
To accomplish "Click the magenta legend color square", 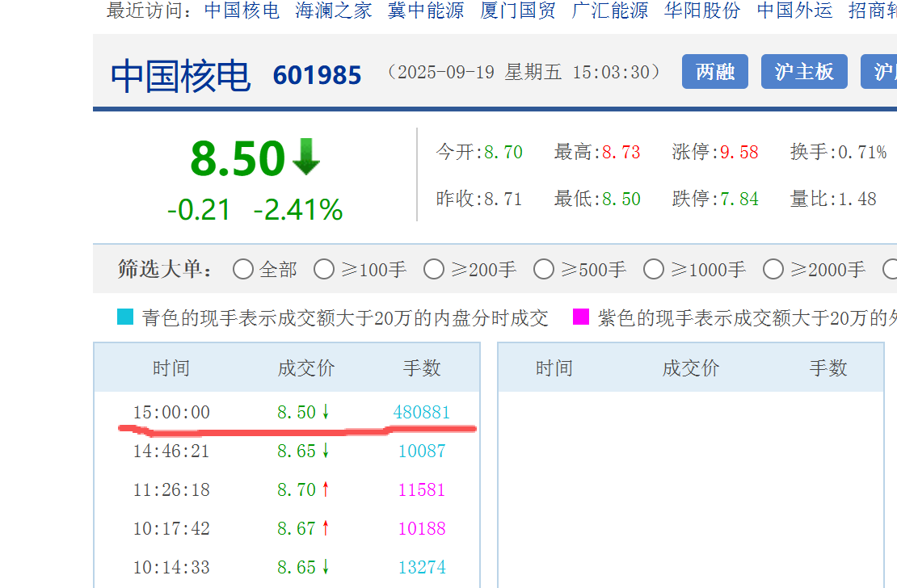I will point(581,317).
